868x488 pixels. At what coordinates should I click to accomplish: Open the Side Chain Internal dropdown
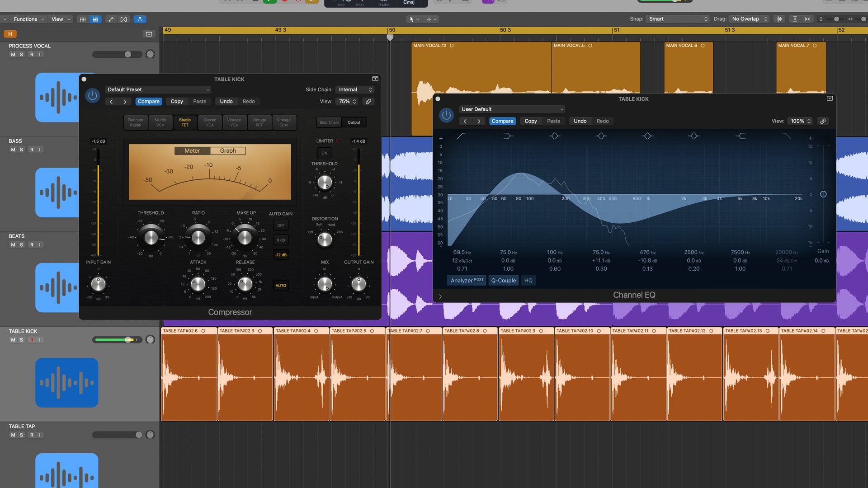[x=355, y=90]
